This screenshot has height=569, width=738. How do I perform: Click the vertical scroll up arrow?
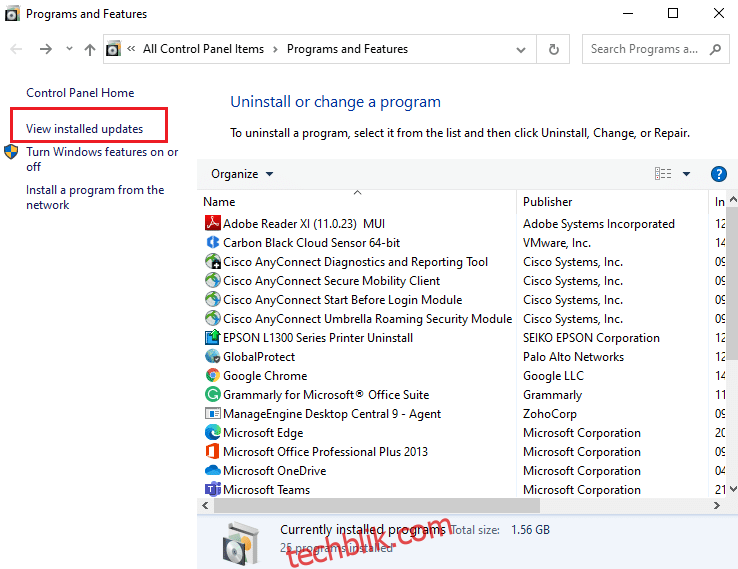(x=733, y=200)
